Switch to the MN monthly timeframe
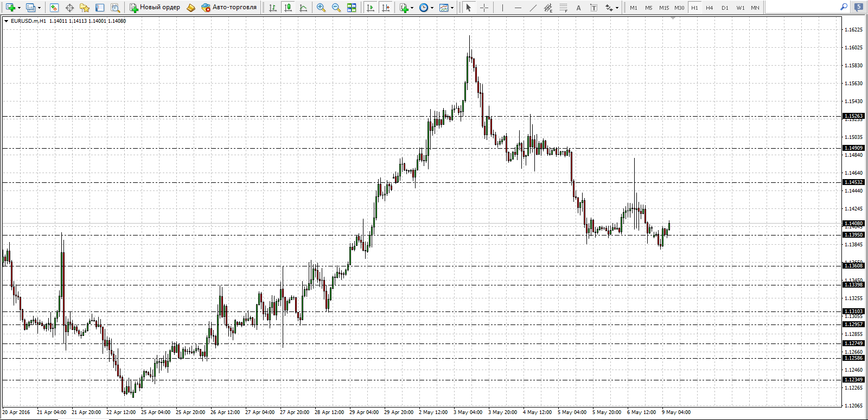Screen dimensions: 868x420 755,8
